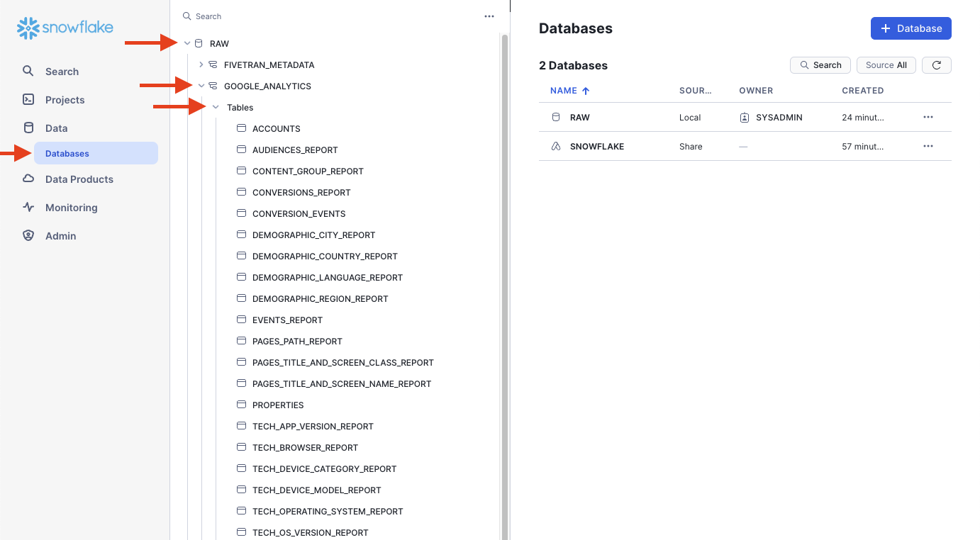Image resolution: width=980 pixels, height=540 pixels.
Task: Open the DEMOGRAPHIC_LANGUAGE_REPORT table
Action: coord(328,278)
